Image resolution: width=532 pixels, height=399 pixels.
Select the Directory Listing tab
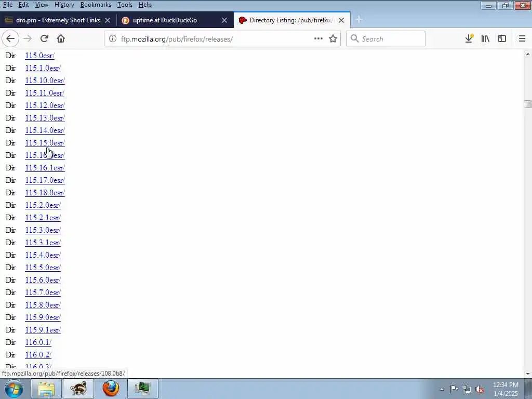tap(292, 20)
